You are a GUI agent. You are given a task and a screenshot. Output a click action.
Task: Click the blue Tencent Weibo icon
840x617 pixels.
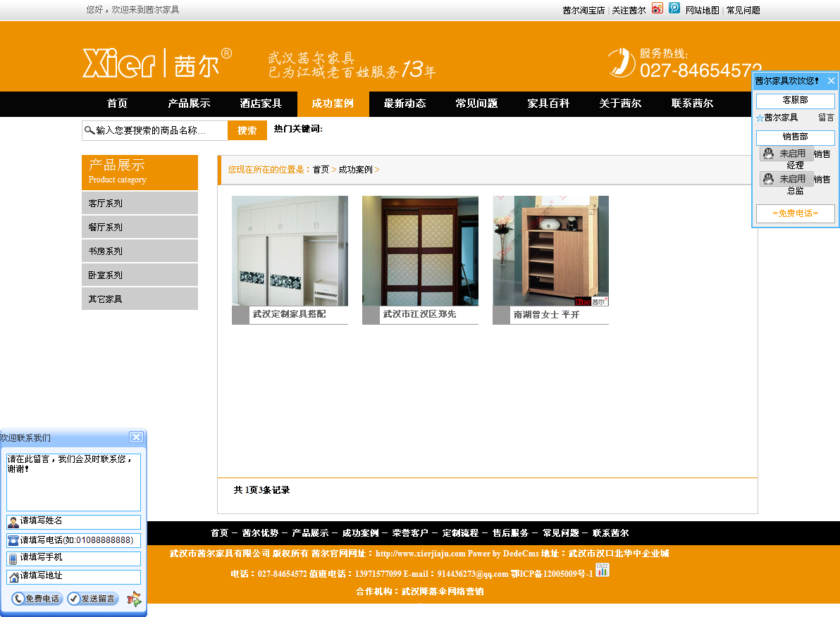click(x=674, y=8)
